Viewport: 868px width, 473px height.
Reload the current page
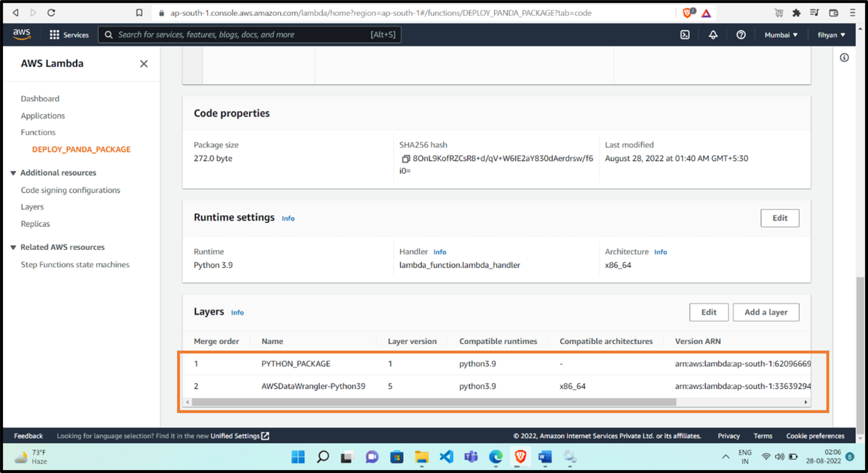pos(51,13)
